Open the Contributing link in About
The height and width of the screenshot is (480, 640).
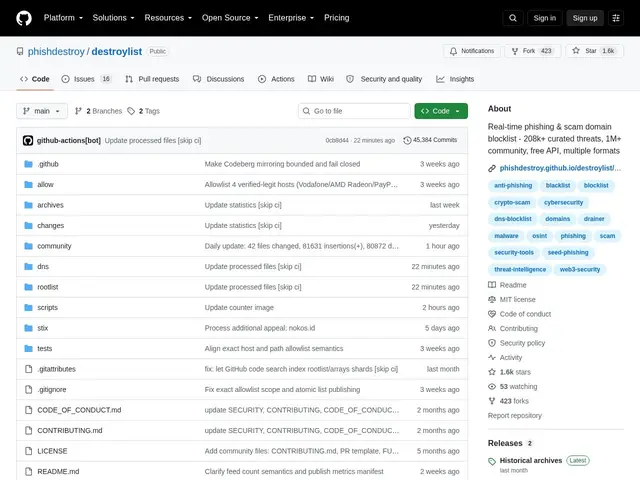click(518, 329)
